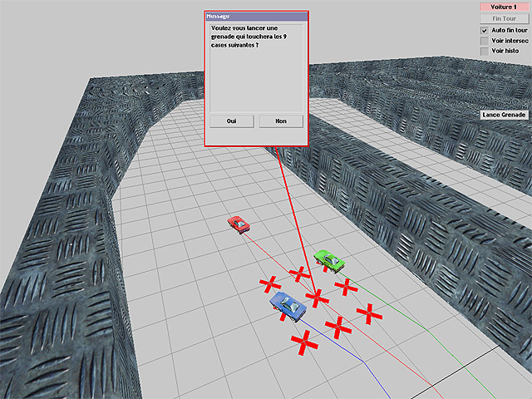Click the red X between center and nearest markers

click(337, 326)
